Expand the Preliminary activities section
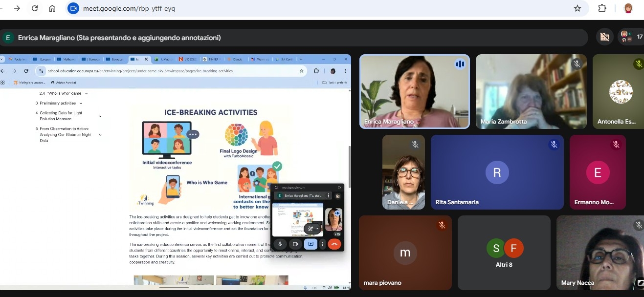Screen dimensions: 644x297 81,103
